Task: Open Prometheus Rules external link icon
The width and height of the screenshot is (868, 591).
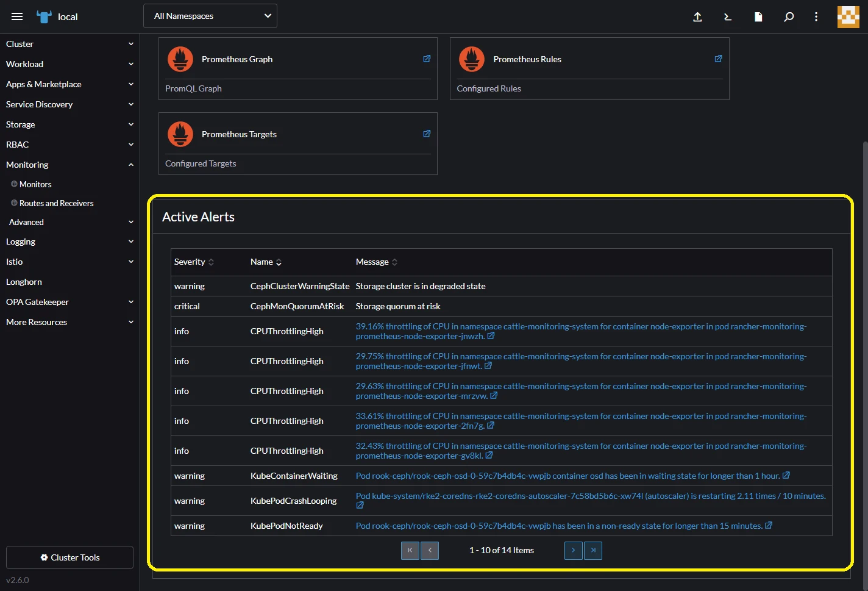Action: coord(718,59)
